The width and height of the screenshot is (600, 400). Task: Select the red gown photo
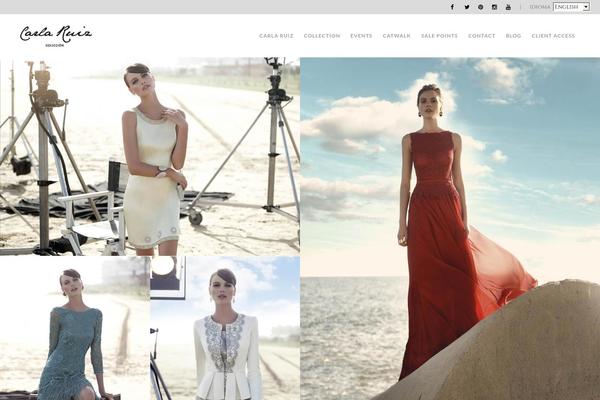[x=450, y=229]
